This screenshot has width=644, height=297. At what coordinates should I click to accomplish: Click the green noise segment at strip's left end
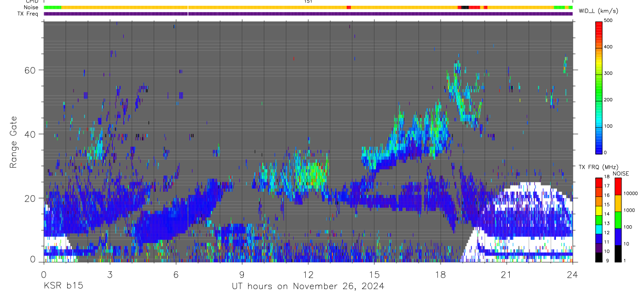(52, 7)
